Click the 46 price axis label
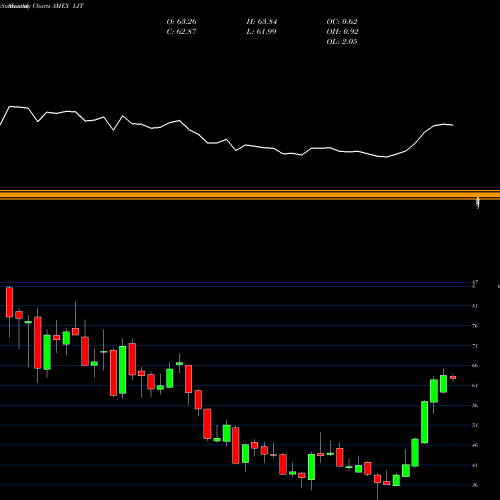 coord(475,445)
